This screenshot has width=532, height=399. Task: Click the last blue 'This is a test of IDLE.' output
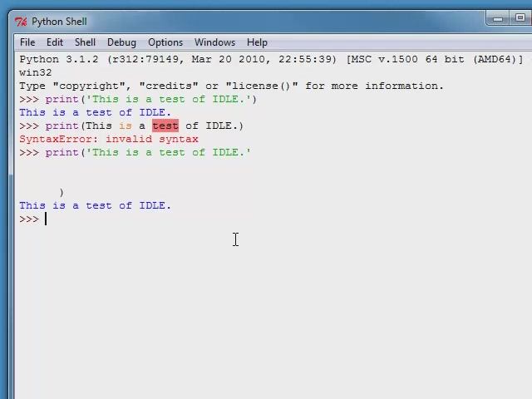[x=95, y=205]
